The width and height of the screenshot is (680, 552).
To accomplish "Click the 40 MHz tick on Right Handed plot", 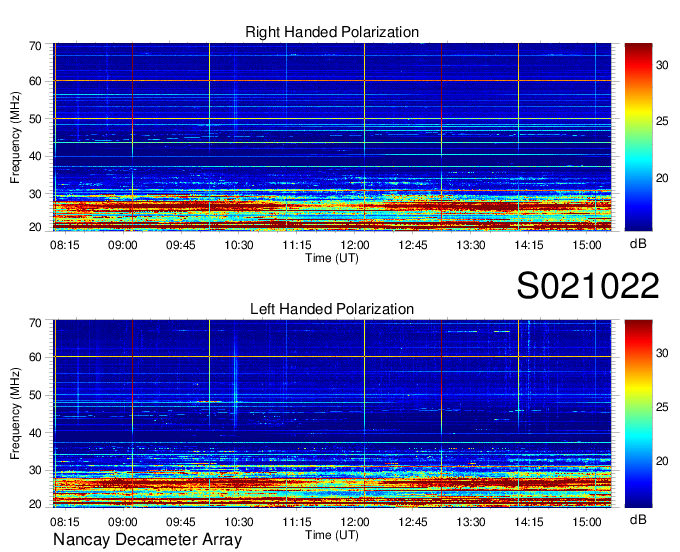I will [x=35, y=156].
